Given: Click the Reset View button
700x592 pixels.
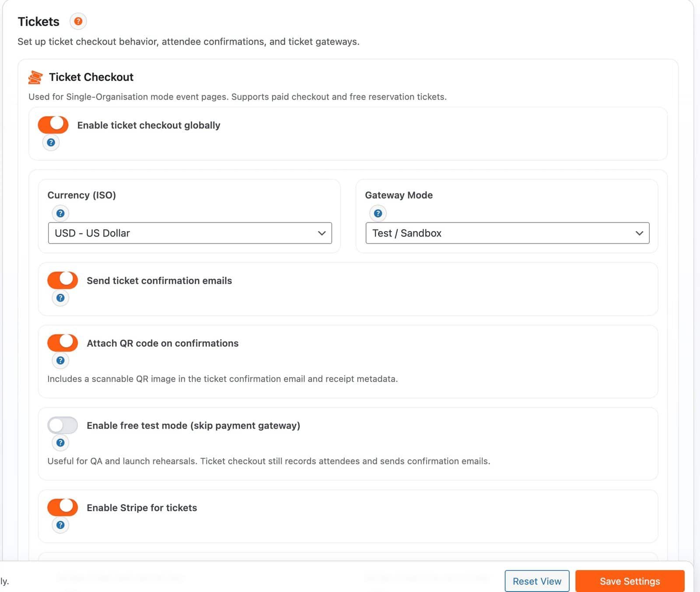Looking at the screenshot, I should pos(537,581).
